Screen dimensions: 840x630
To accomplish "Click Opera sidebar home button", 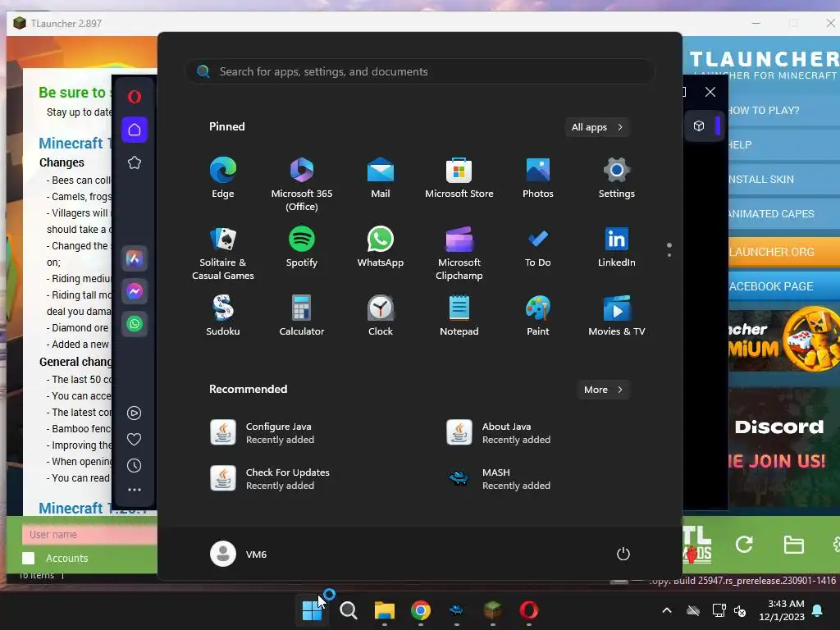I will point(135,130).
